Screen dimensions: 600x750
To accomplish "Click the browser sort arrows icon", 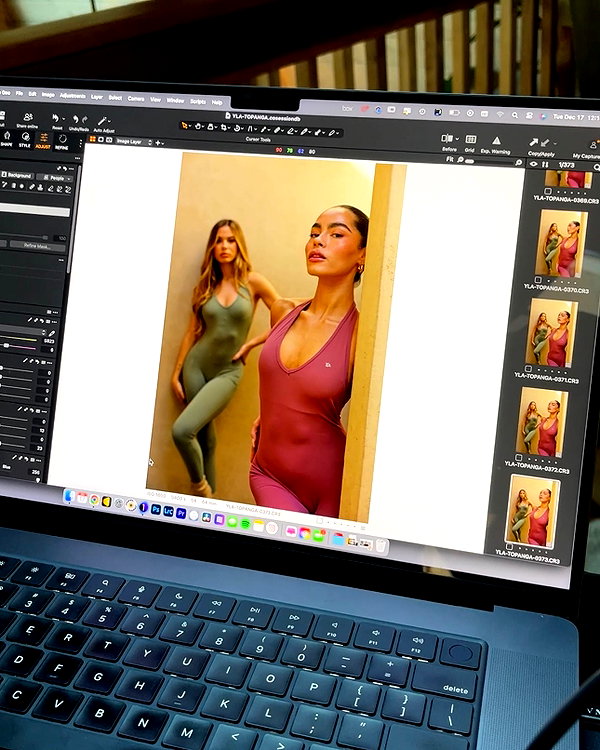I will [545, 165].
